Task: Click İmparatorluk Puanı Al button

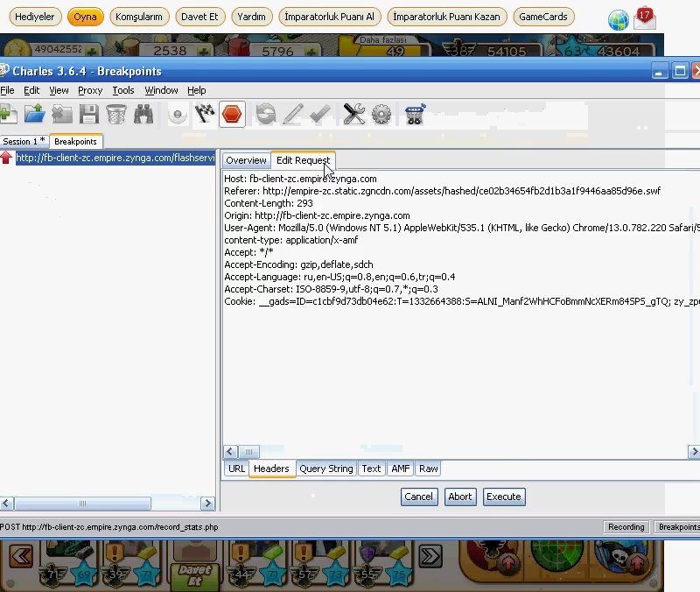Action: (330, 17)
